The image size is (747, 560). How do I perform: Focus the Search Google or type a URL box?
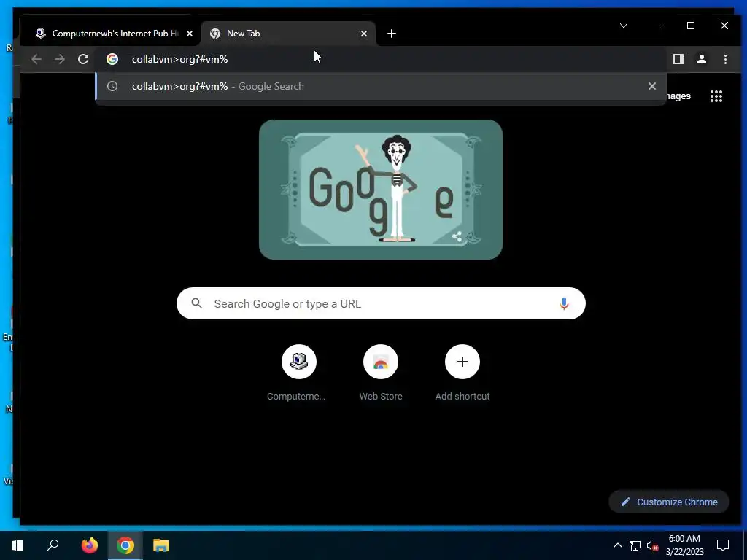[381, 303]
